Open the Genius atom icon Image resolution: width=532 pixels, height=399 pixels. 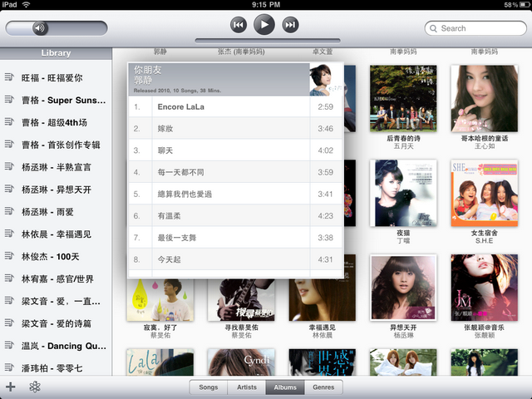click(x=35, y=387)
